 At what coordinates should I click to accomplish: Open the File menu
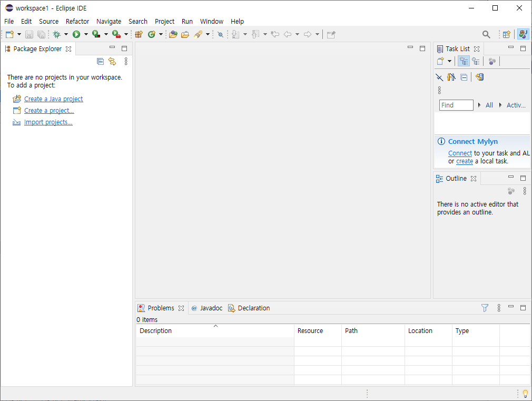(9, 22)
